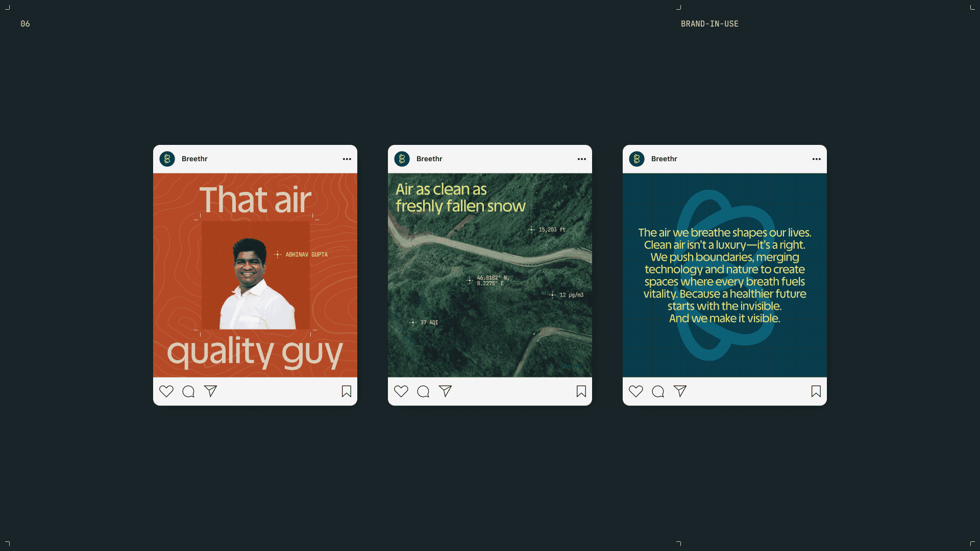Screen dimensions: 980x551
Task: Save the forest aerial post bookmark
Action: pyautogui.click(x=581, y=391)
